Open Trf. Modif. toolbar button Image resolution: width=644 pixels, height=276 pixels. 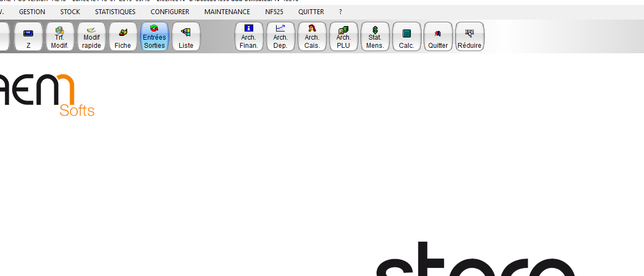(60, 37)
